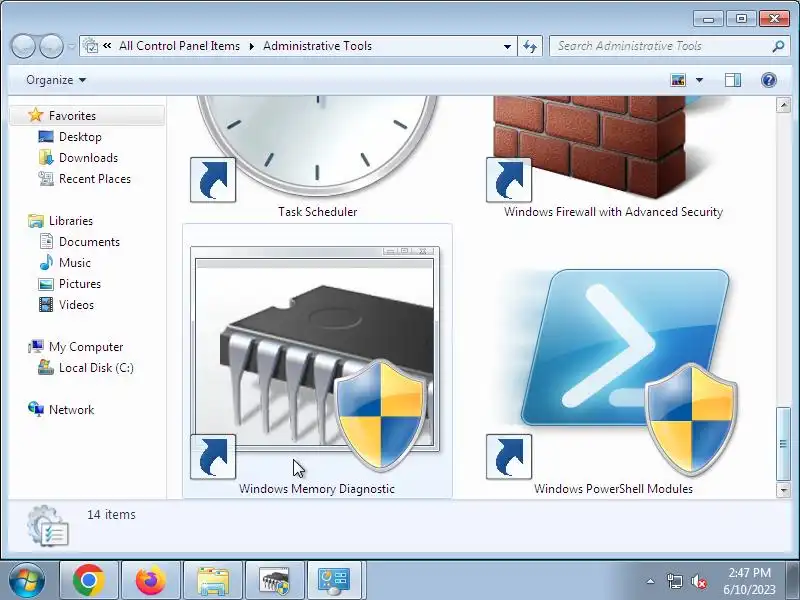Click the network status tray icon

(674, 581)
